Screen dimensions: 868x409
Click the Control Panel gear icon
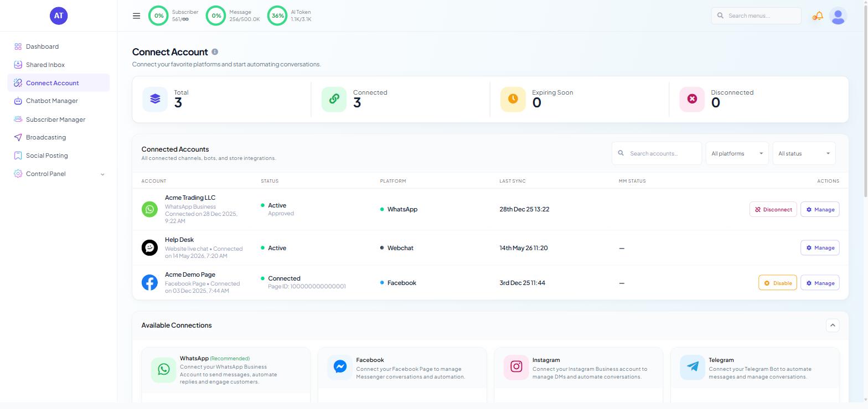coord(18,174)
